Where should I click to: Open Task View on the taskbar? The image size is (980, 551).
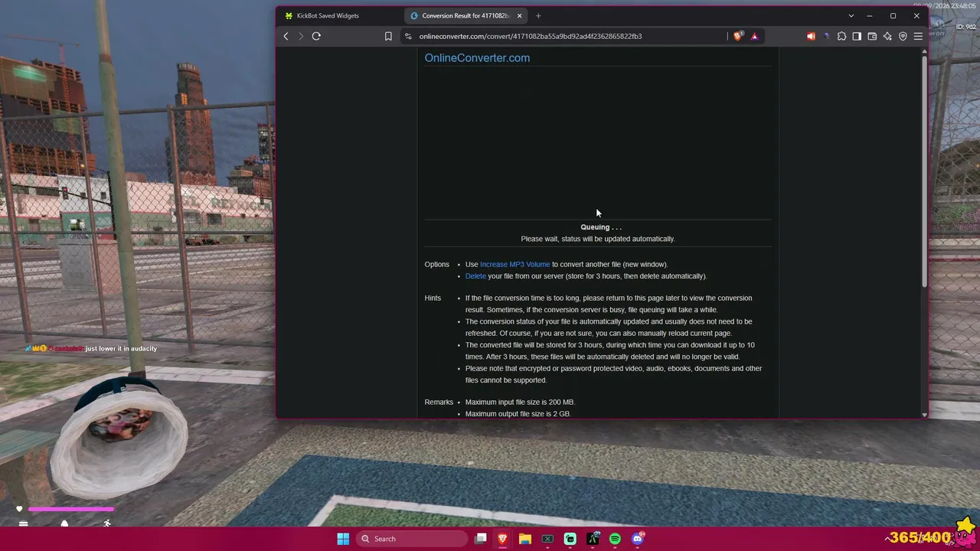click(x=481, y=539)
